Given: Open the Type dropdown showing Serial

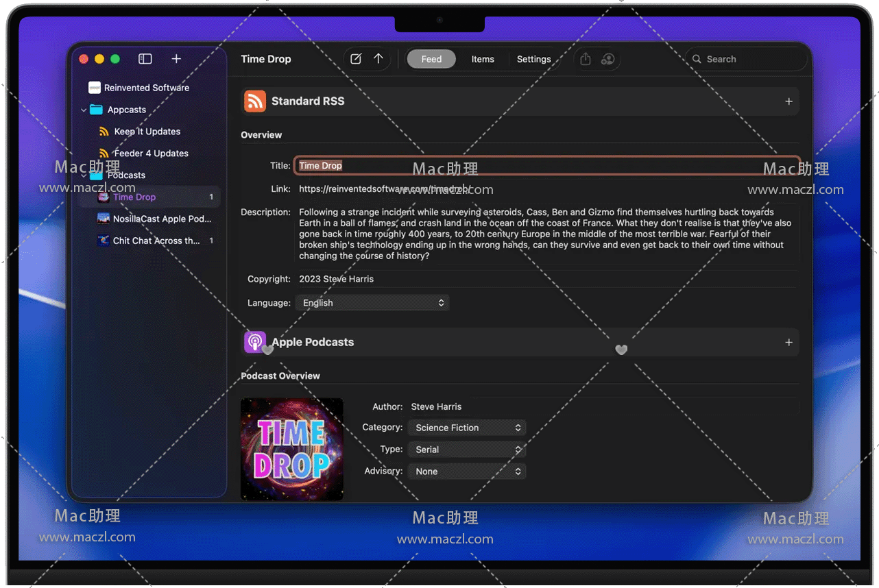Looking at the screenshot, I should (467, 450).
